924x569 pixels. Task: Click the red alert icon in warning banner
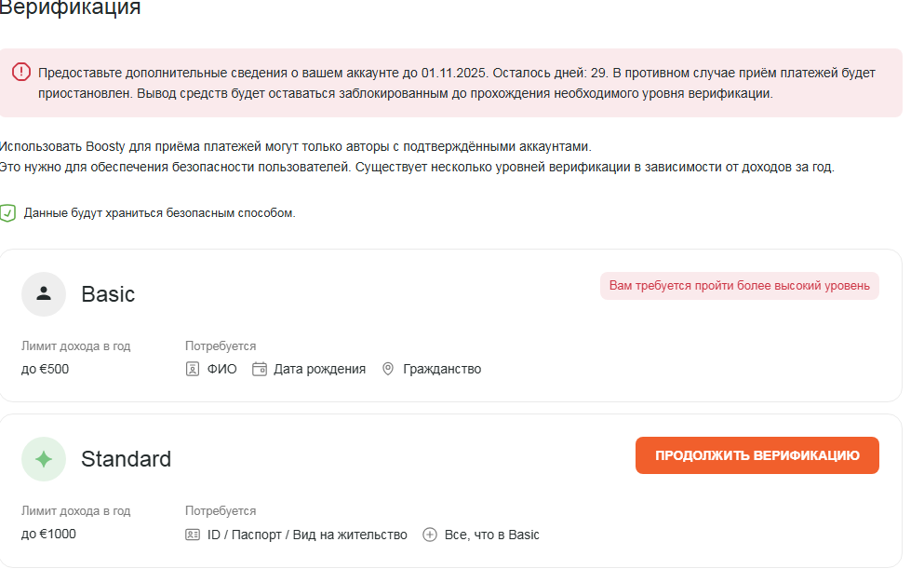[21, 73]
